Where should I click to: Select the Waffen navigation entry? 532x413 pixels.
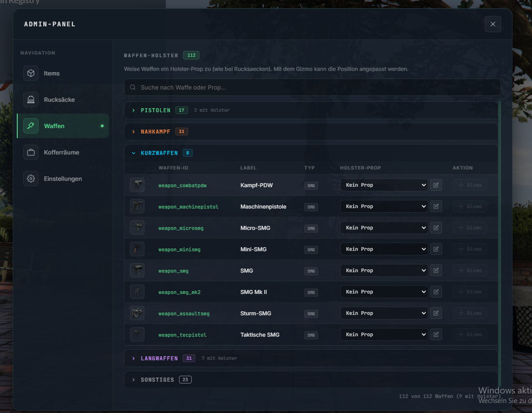pyautogui.click(x=63, y=126)
